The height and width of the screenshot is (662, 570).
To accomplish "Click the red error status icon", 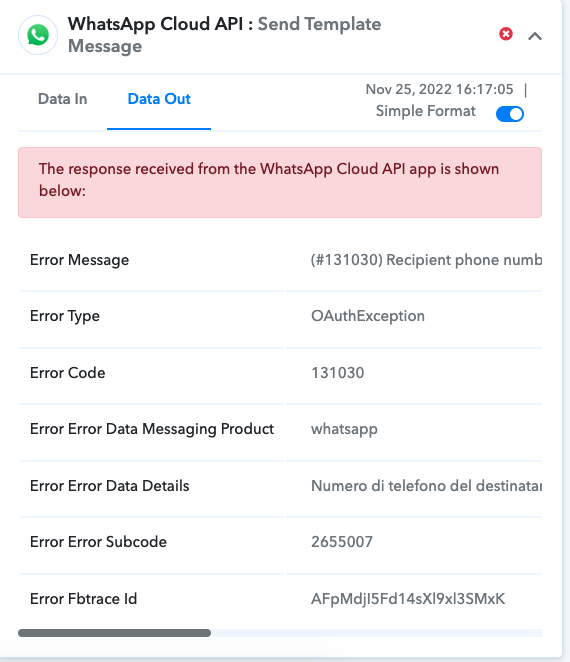I will [x=506, y=34].
